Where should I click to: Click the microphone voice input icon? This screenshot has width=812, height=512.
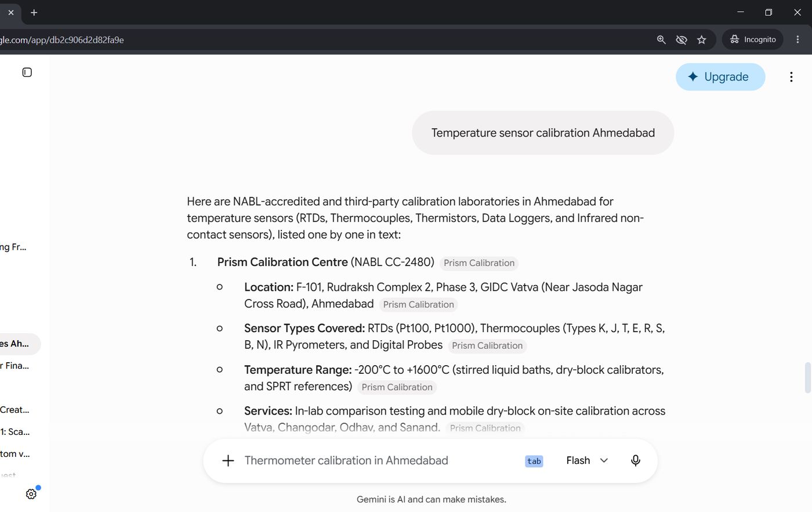click(x=636, y=460)
